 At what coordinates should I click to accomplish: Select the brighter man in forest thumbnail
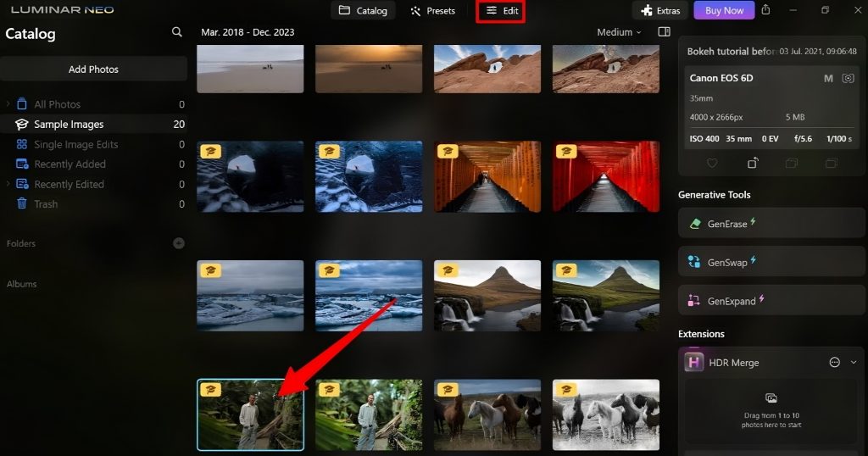369,415
